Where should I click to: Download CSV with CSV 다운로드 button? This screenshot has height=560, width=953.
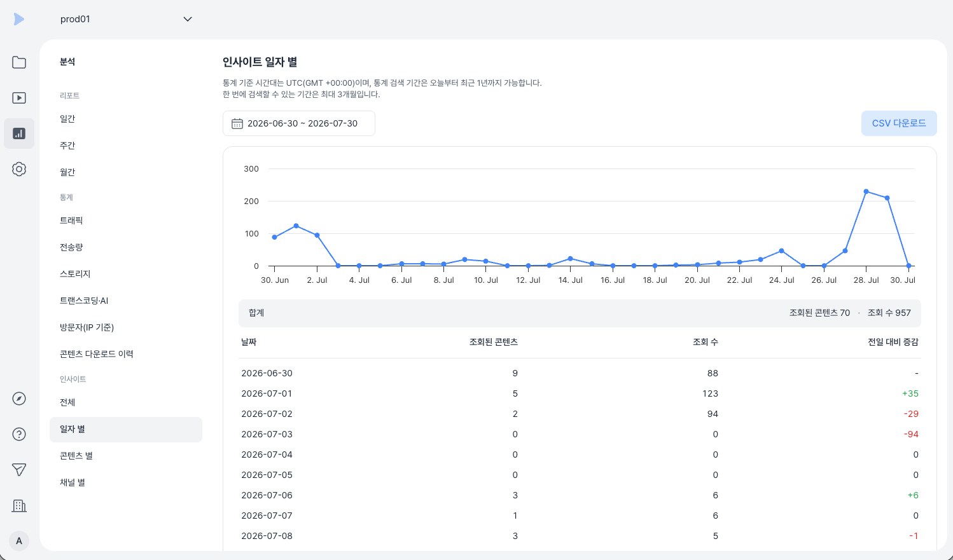click(899, 123)
